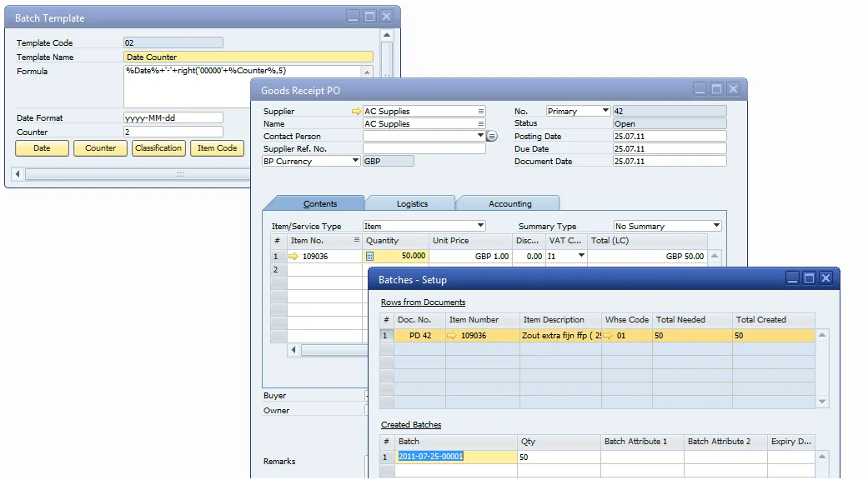The height and width of the screenshot is (480, 868).
Task: Click the Batch Template scroll up arrow
Action: [386, 35]
